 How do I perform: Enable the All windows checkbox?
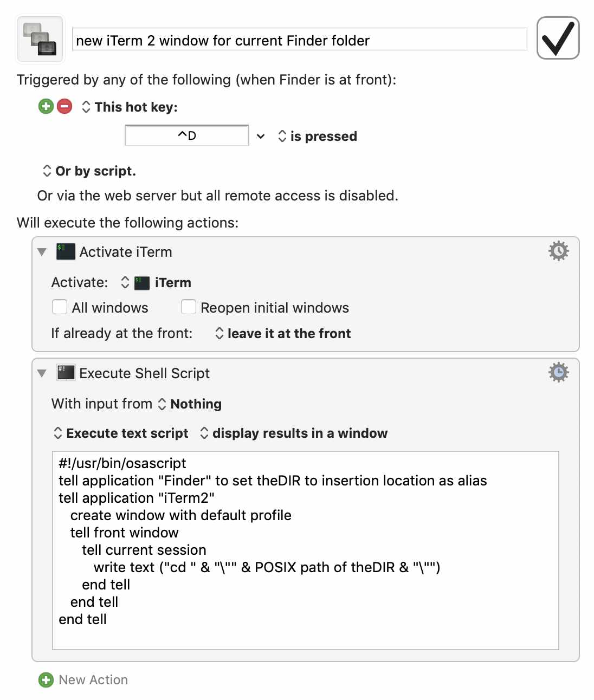60,307
